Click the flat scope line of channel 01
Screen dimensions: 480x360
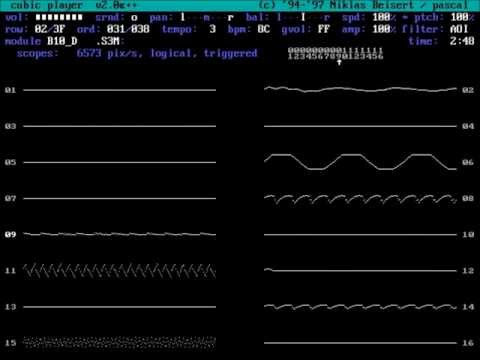[120, 90]
